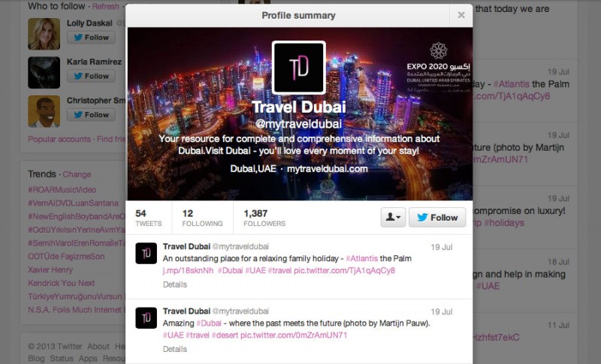Open Lolly Daskal's profile photo
Screen dimensions: 601x364
coord(44,34)
